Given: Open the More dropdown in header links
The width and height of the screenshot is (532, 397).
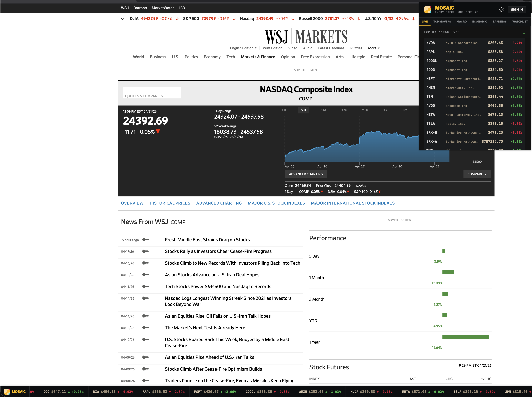Looking at the screenshot, I should [374, 48].
